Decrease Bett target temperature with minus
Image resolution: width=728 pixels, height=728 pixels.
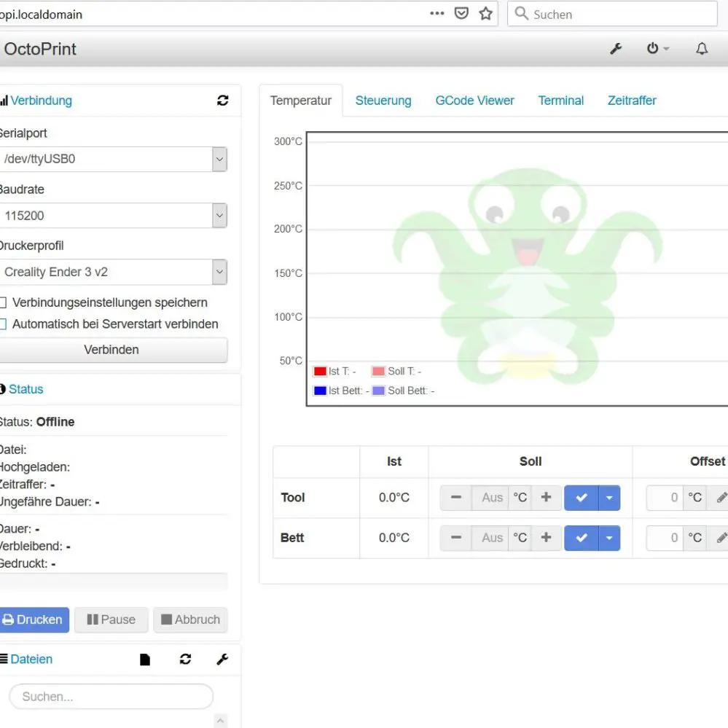pyautogui.click(x=456, y=538)
